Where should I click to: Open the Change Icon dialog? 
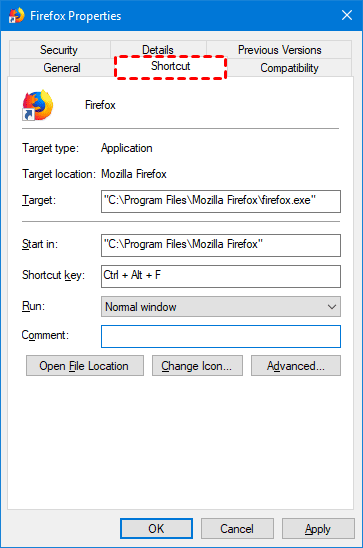[197, 366]
